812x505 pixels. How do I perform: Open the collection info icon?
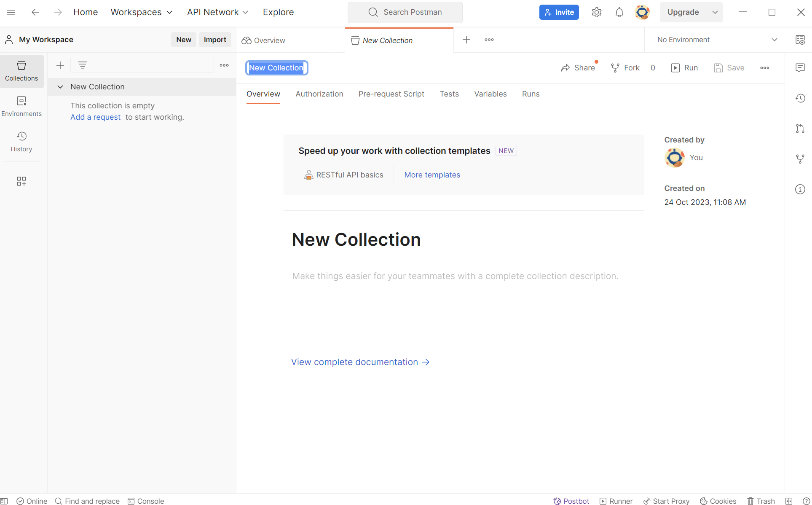800,189
